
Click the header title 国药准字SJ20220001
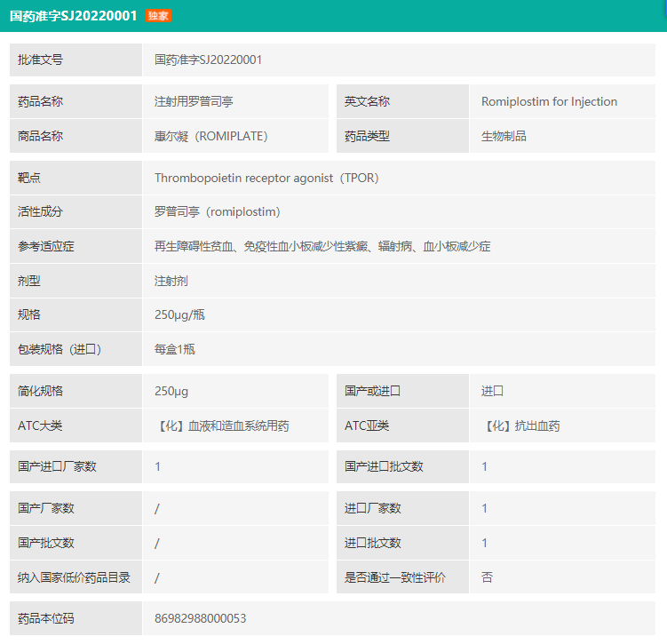[74, 16]
